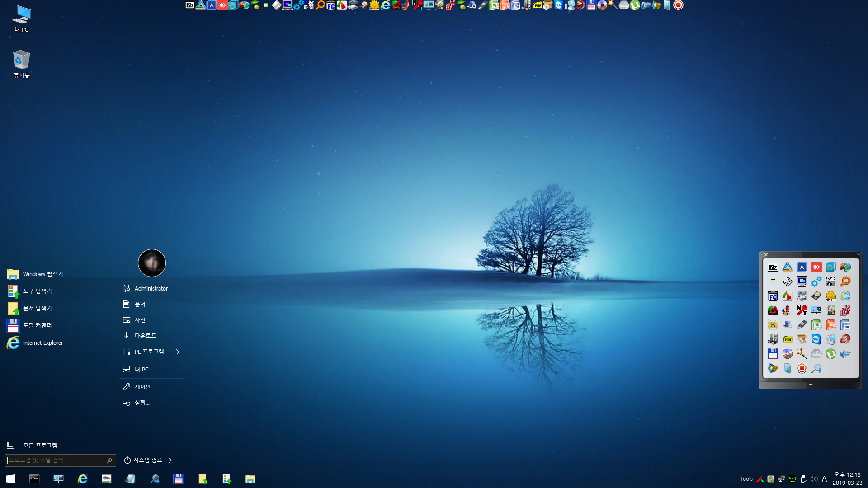Image resolution: width=868 pixels, height=488 pixels.
Task: Open Word from the floating launcher panel
Action: (x=845, y=325)
